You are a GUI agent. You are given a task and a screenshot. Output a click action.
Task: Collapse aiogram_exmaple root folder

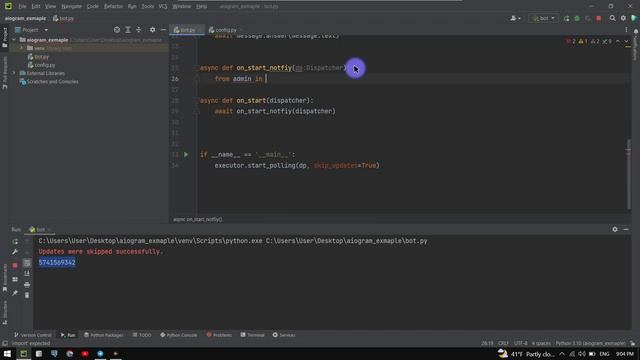tap(14, 40)
